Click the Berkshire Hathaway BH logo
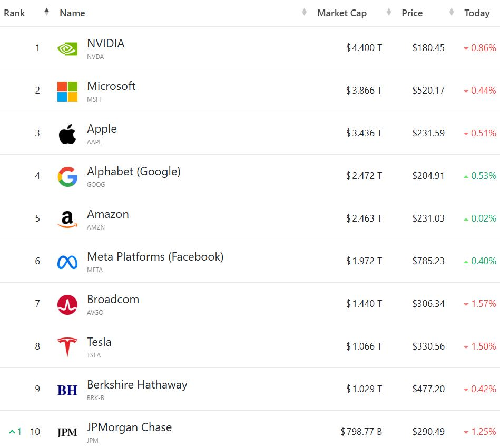Viewport: 500px width, 448px height. click(x=67, y=390)
